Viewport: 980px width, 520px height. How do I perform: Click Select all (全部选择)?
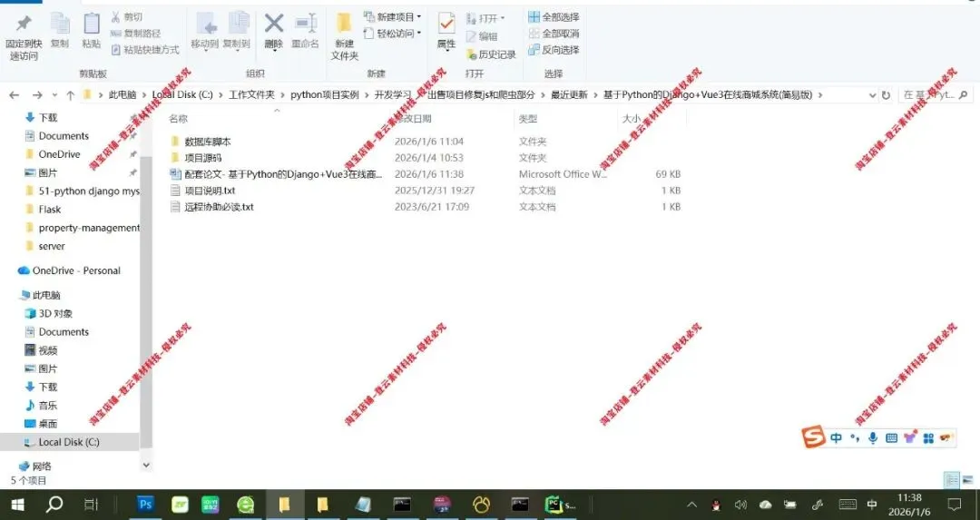coord(554,17)
